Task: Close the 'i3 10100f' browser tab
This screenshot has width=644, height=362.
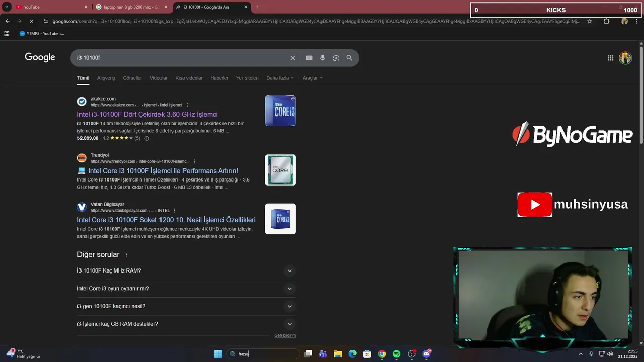Action: 246,7
